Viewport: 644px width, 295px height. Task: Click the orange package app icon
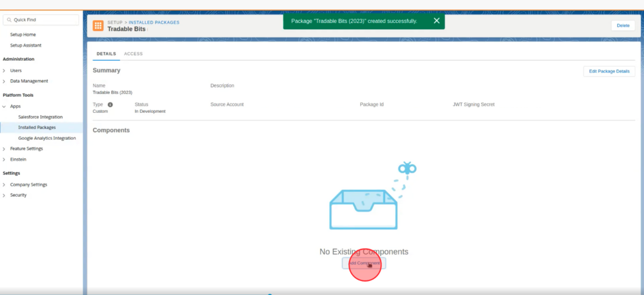[98, 26]
